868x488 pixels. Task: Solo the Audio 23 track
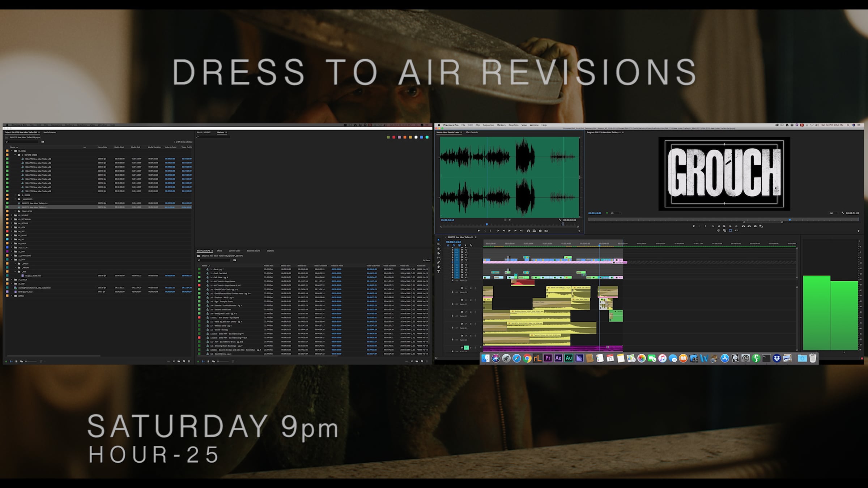(x=471, y=312)
